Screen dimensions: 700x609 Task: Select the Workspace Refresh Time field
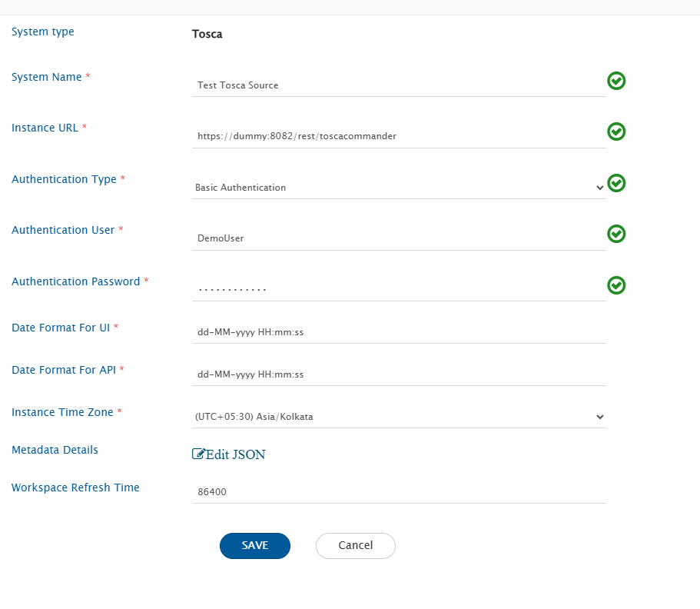[398, 492]
